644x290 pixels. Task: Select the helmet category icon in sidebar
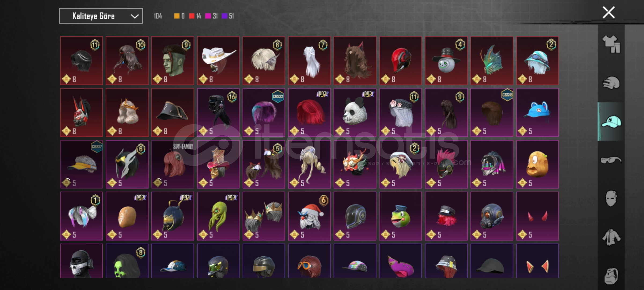[x=611, y=82]
